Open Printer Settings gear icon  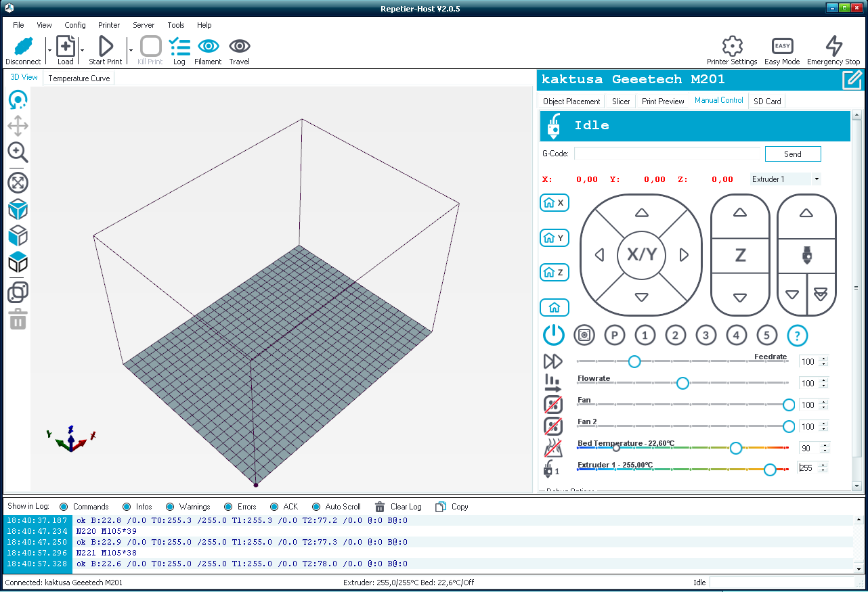tap(732, 47)
